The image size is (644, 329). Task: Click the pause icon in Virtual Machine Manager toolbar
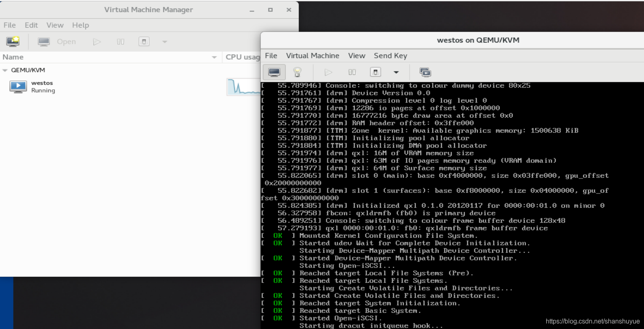[x=121, y=41]
